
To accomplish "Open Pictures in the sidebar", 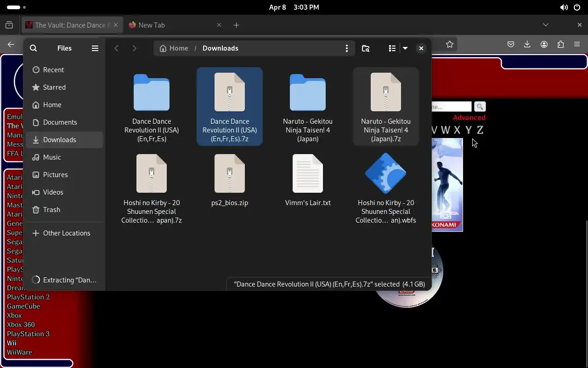I will tap(64, 175).
